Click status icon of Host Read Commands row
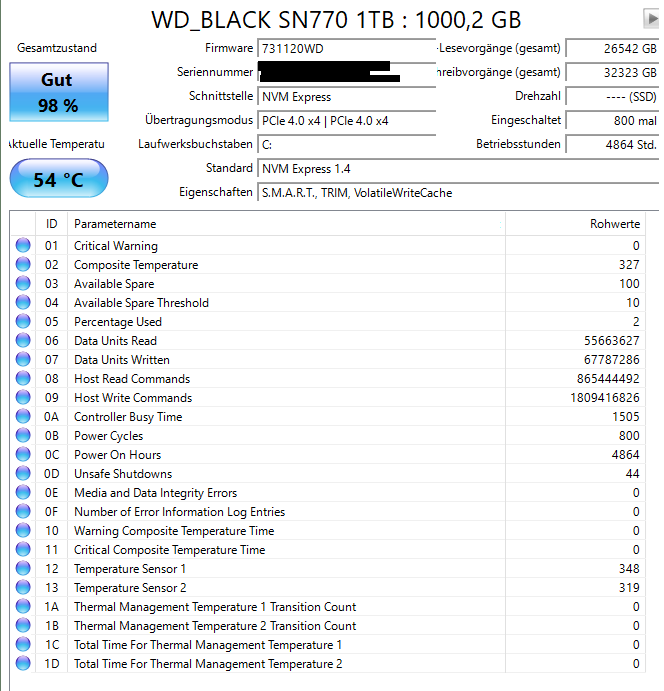 click(23, 378)
